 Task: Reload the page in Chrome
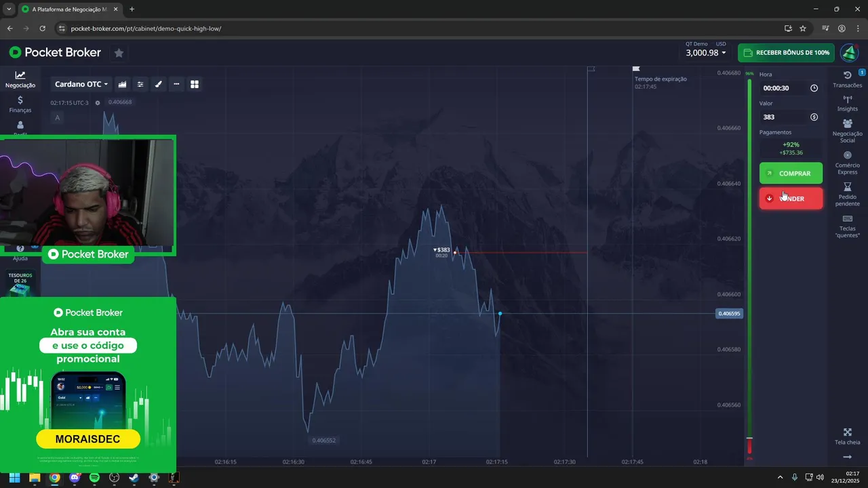coord(42,28)
